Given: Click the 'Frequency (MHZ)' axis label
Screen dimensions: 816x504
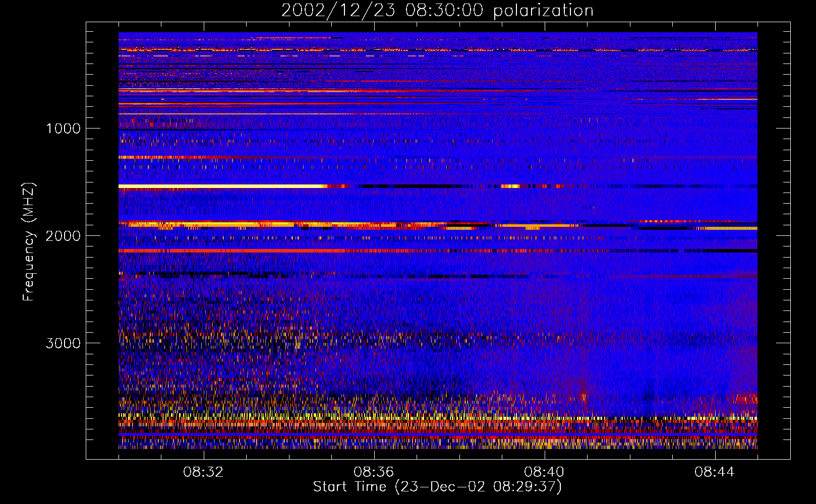Looking at the screenshot, I should point(29,242).
